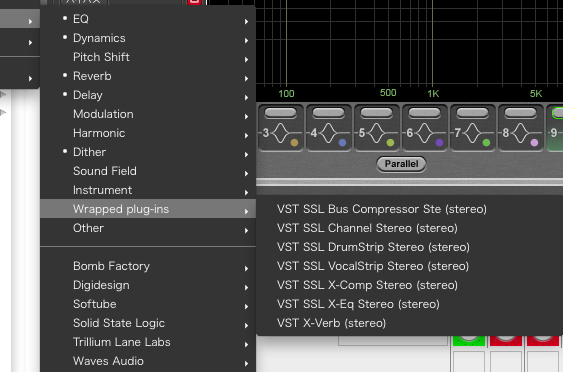This screenshot has width=563, height=372.
Task: Select EQ band 7 bell filter icon
Action: [x=472, y=133]
